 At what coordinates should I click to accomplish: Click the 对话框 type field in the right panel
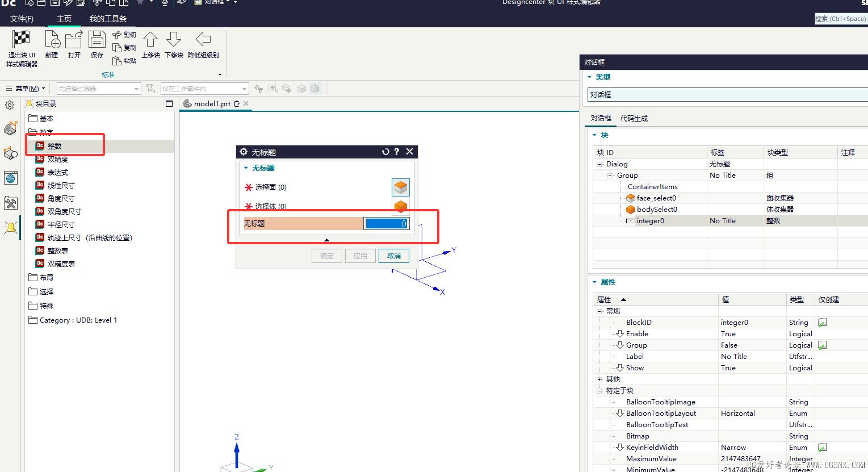[727, 95]
